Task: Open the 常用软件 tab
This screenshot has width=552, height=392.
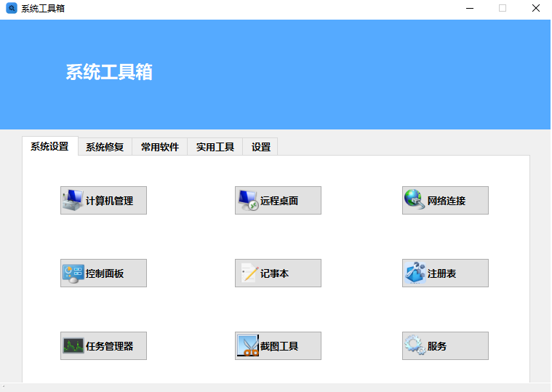Action: pos(160,147)
